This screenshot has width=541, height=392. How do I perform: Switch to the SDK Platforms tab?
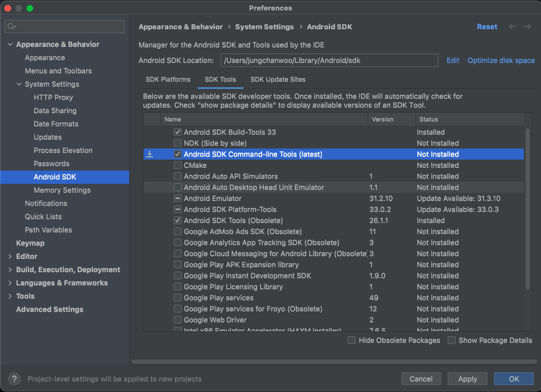click(x=168, y=80)
